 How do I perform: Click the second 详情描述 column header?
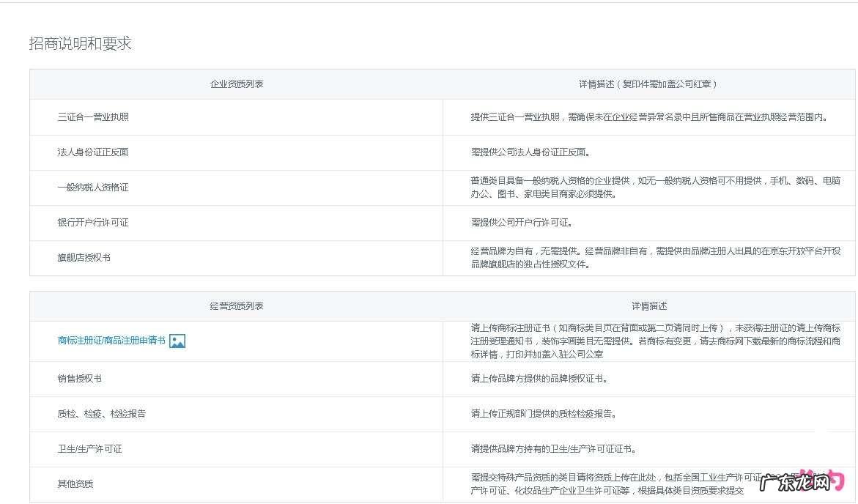(x=648, y=305)
